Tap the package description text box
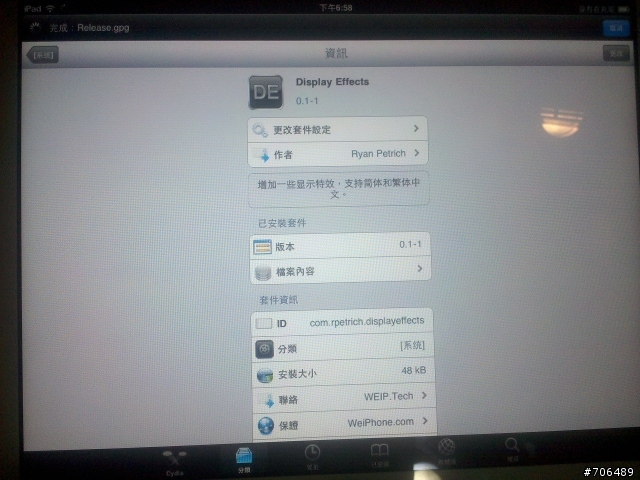 click(x=338, y=189)
